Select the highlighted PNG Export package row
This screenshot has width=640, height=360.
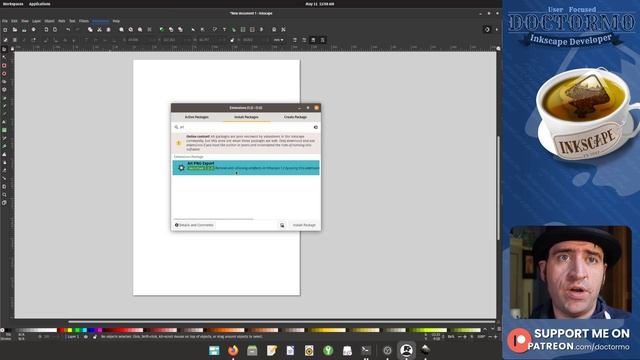(x=246, y=167)
